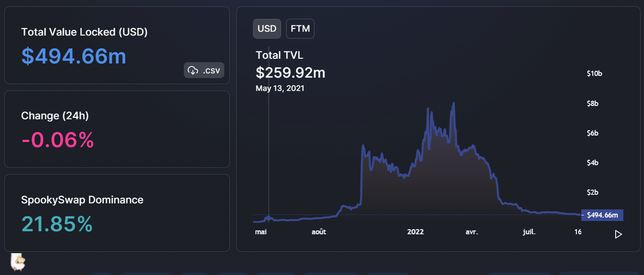Click the Change (24h) value -0.06%
Screen dimensions: 644x275
57,140
